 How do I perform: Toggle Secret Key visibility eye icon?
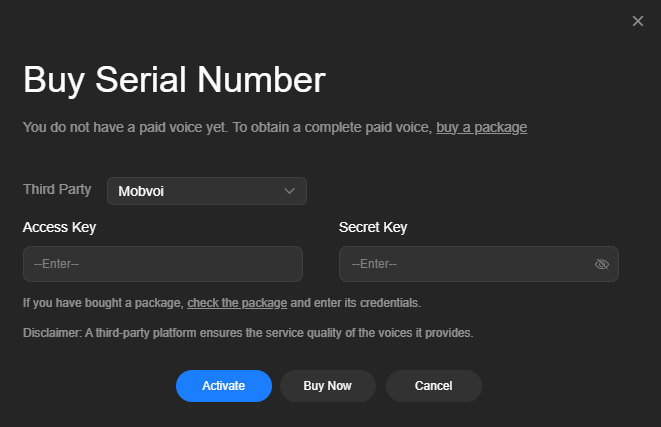coord(602,264)
